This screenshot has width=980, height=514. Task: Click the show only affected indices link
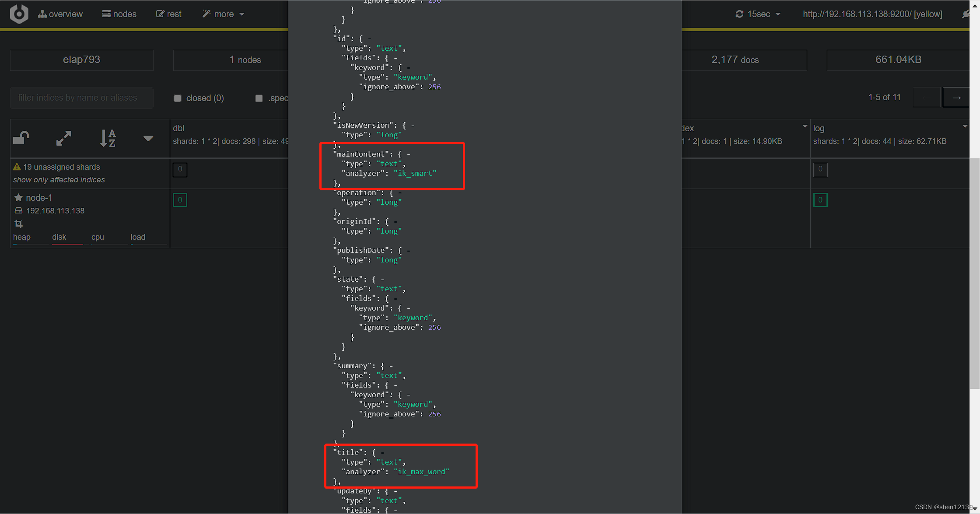click(59, 179)
